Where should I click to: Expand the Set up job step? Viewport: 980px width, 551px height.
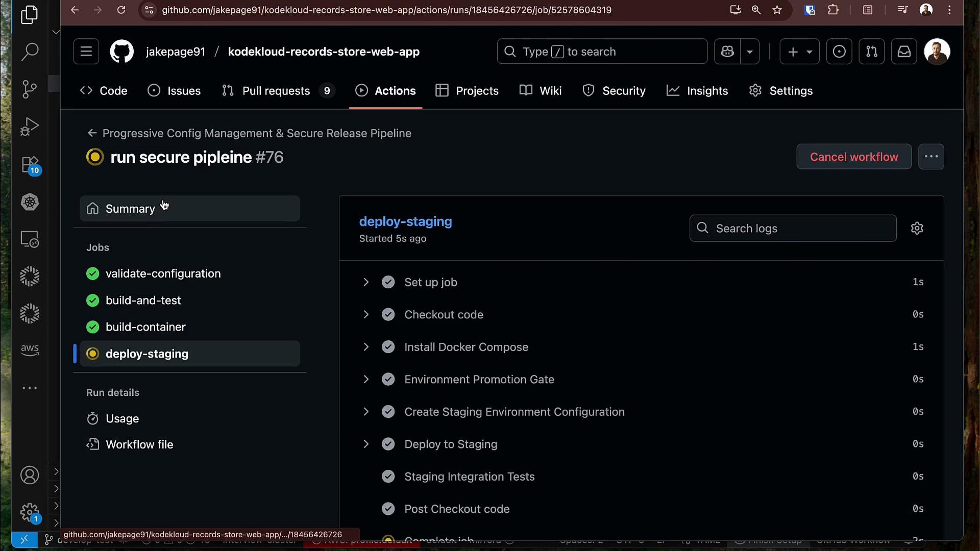coord(366,282)
